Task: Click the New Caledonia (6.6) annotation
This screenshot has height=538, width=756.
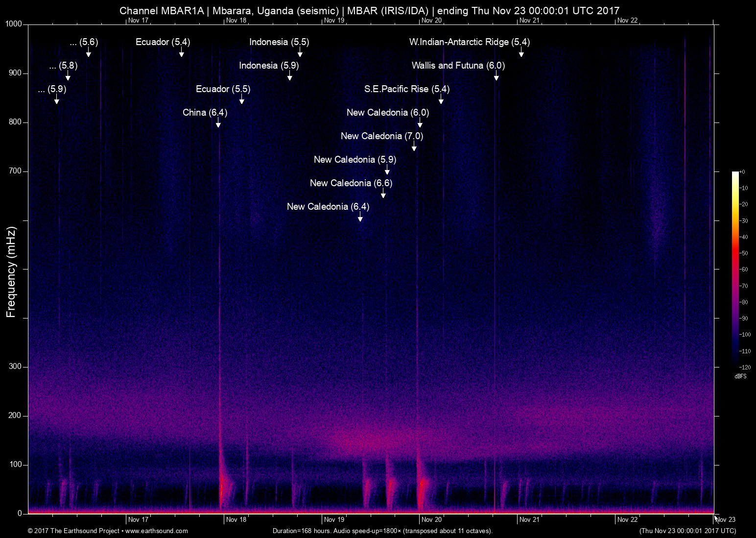Action: [351, 183]
